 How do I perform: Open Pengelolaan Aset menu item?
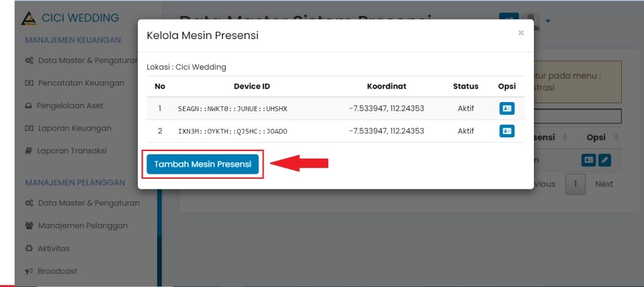tap(69, 106)
